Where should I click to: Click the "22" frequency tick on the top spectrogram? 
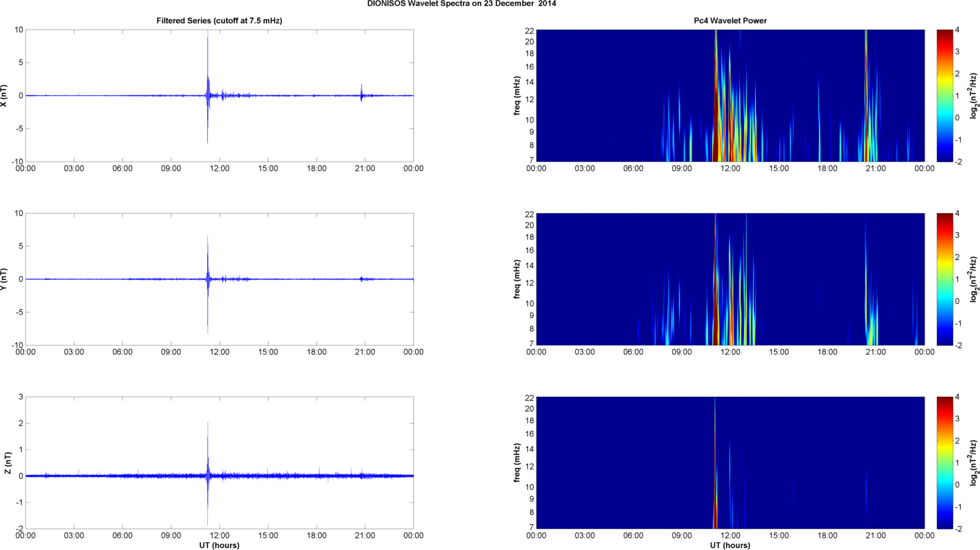point(529,30)
